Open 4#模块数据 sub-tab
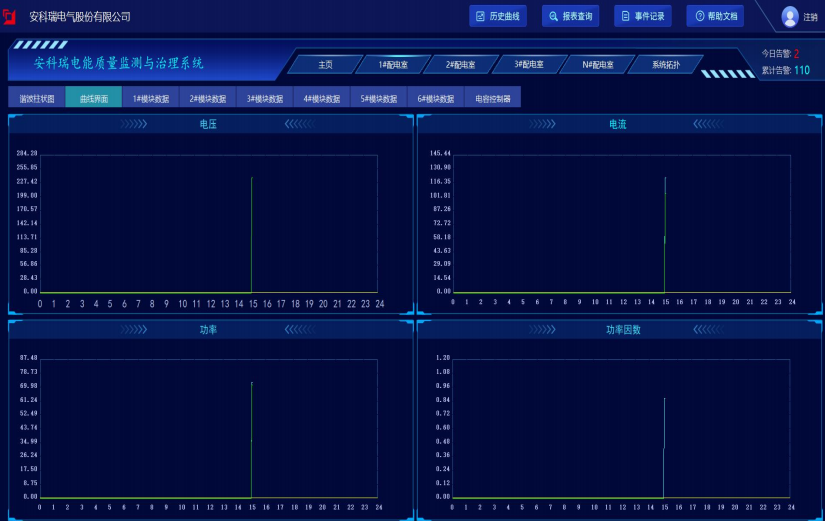Image resolution: width=825 pixels, height=521 pixels. coord(321,98)
